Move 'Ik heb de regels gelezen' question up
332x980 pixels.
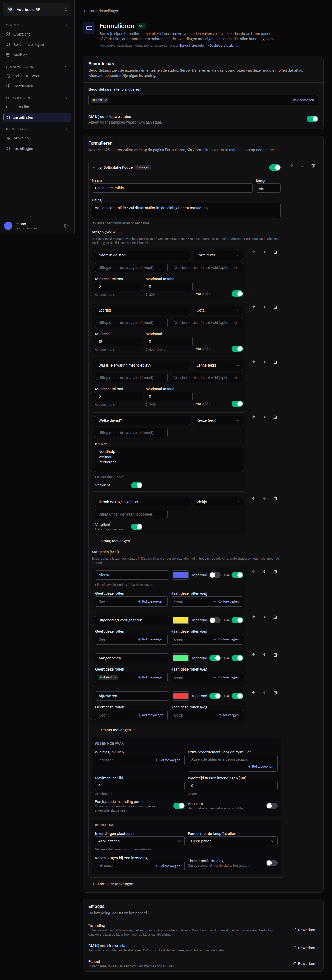254,498
